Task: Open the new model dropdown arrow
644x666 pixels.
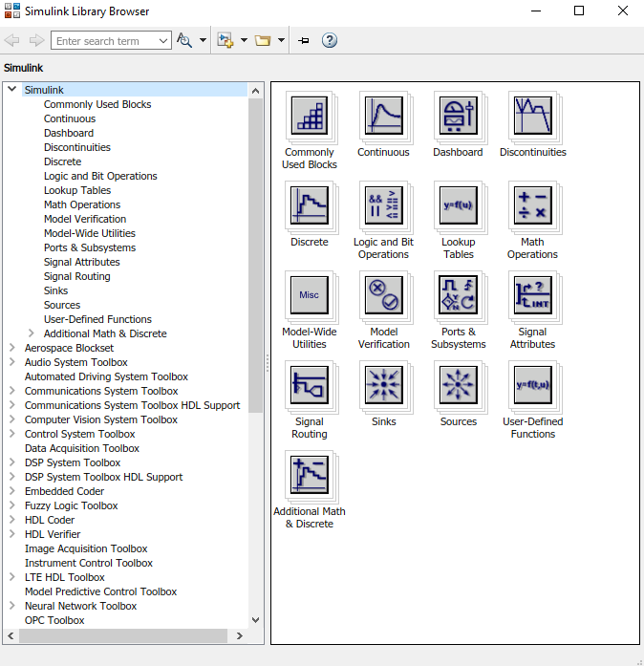Action: click(x=244, y=40)
